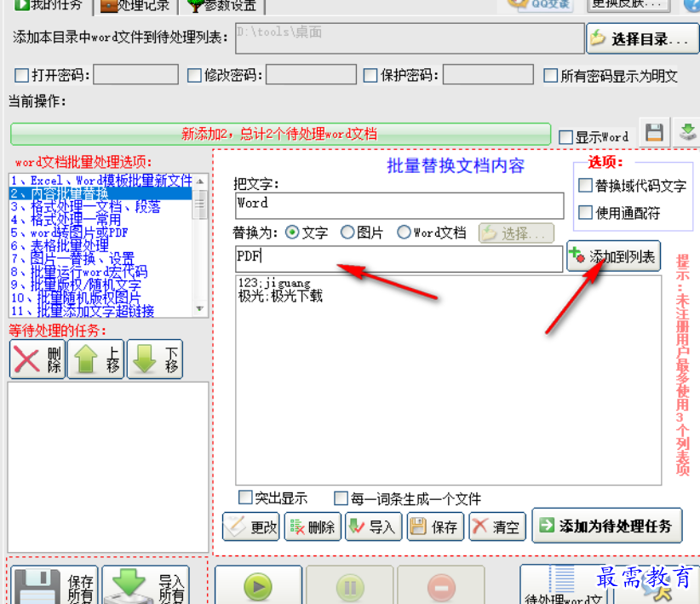The width and height of the screenshot is (700, 604).
Task: Click 添加为待处理任务 button
Action: click(x=607, y=526)
